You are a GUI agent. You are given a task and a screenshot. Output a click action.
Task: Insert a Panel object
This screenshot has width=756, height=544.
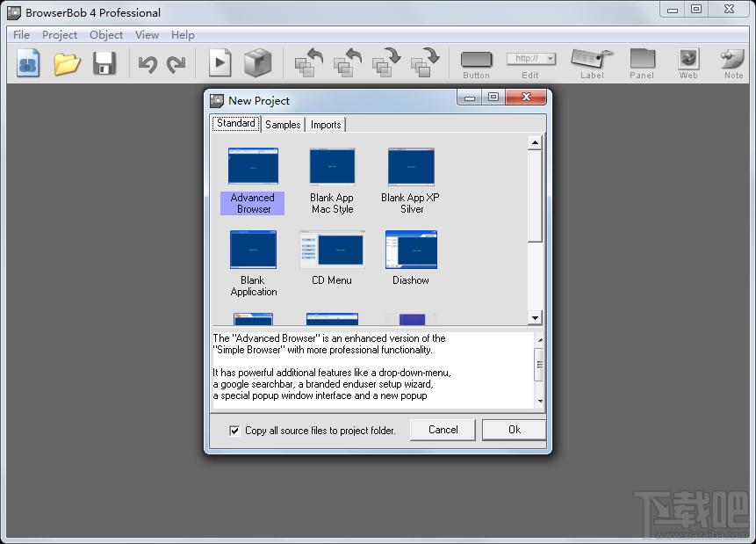642,64
